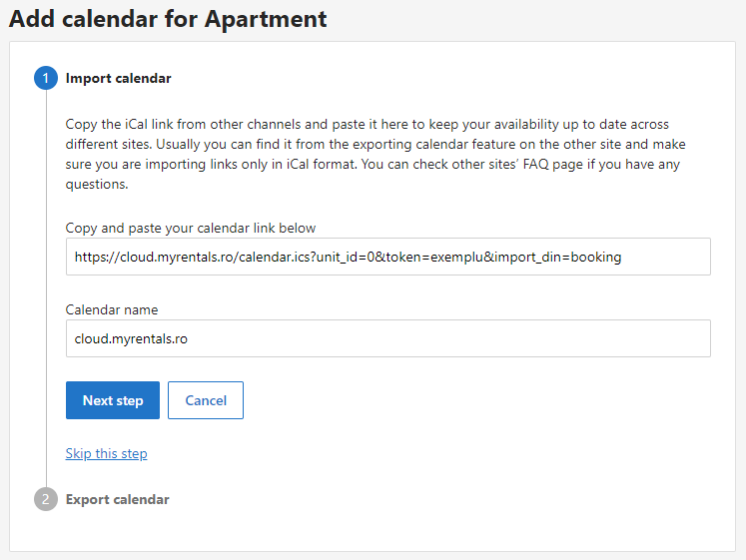
Task: Click the Next step button
Action: (x=113, y=400)
